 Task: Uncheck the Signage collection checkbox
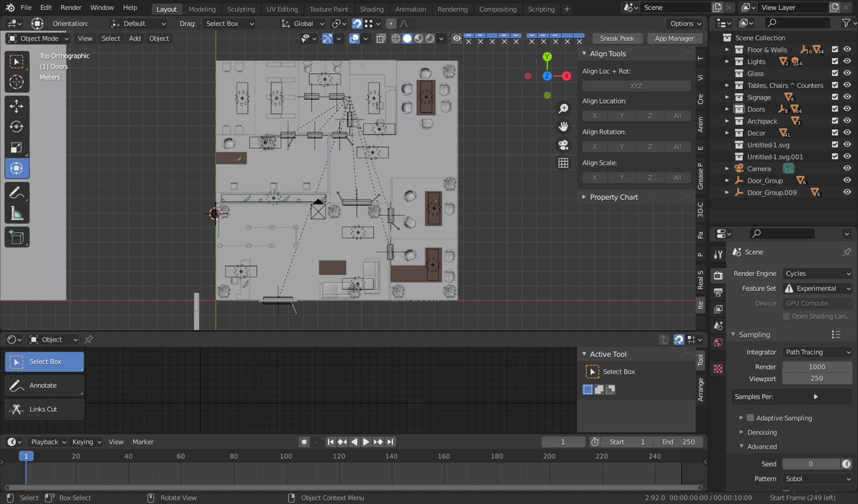tap(835, 97)
